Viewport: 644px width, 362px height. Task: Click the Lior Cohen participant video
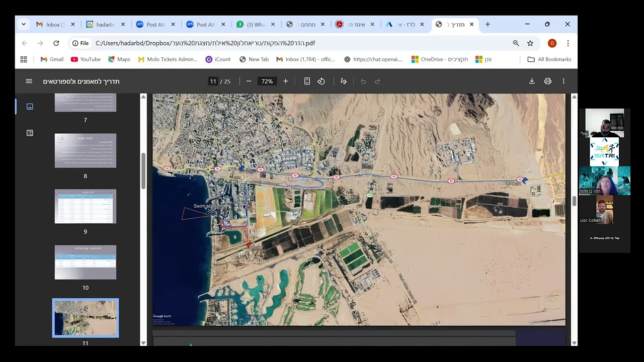point(604,210)
